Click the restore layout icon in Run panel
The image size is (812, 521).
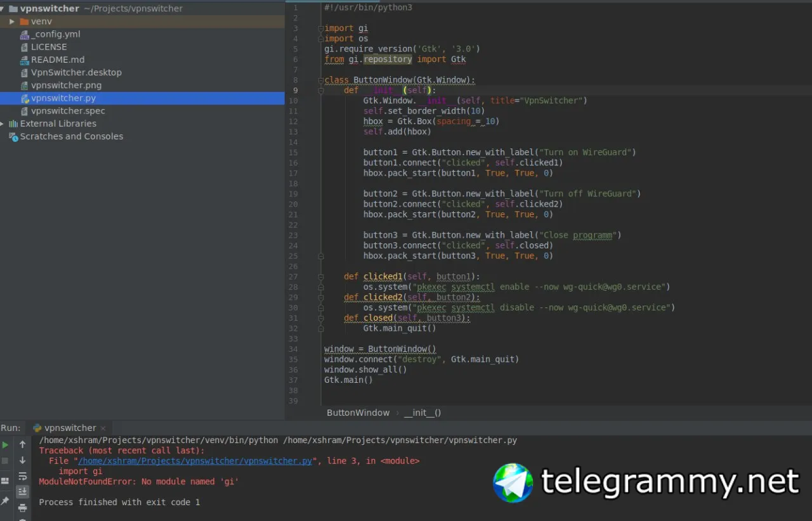(5, 480)
